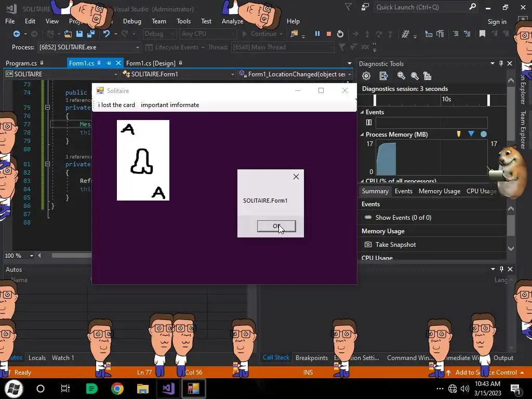Open the 100 % zoom dropdown
The width and height of the screenshot is (532, 399).
[x=32, y=256]
